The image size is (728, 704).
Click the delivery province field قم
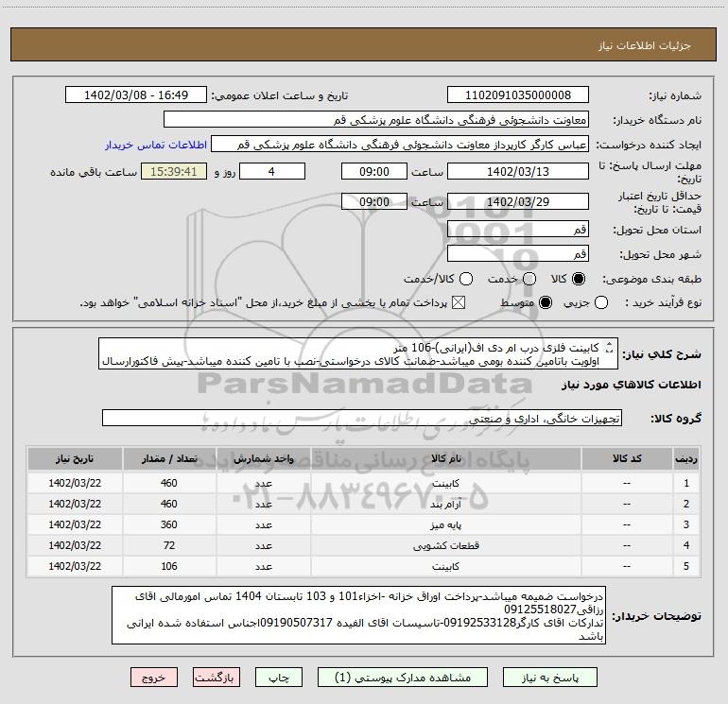click(518, 230)
